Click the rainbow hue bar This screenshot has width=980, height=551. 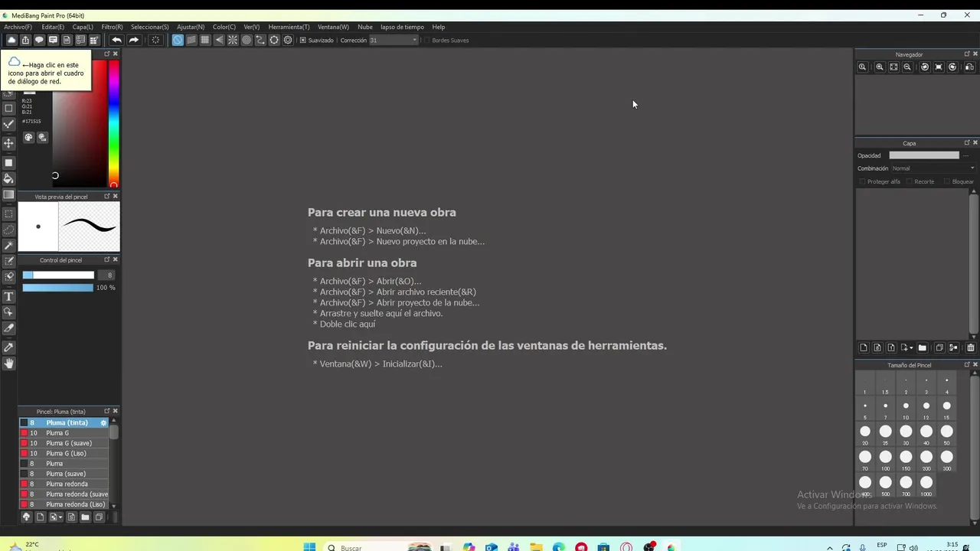tap(113, 122)
